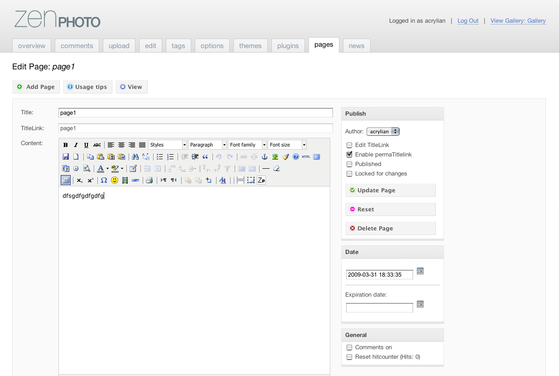The width and height of the screenshot is (560, 376).
Task: Click the eraser remove formatting icon
Action: [x=276, y=169]
